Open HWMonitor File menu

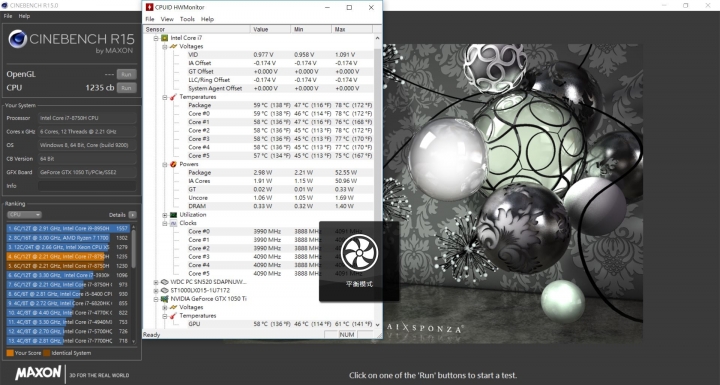150,19
